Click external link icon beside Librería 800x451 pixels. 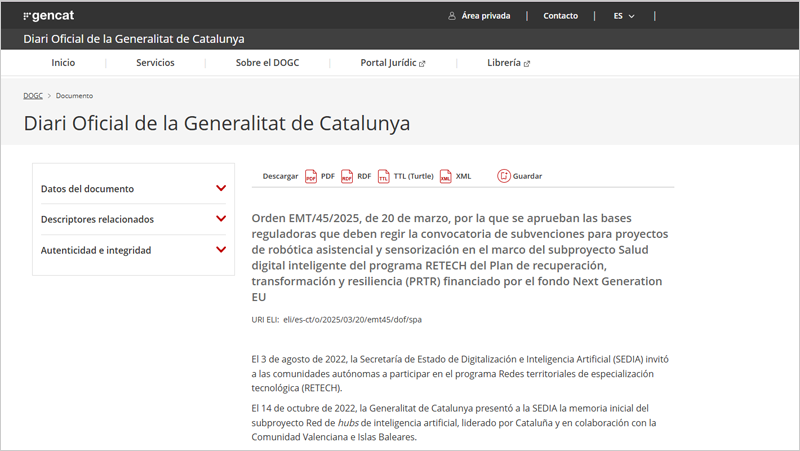click(527, 63)
